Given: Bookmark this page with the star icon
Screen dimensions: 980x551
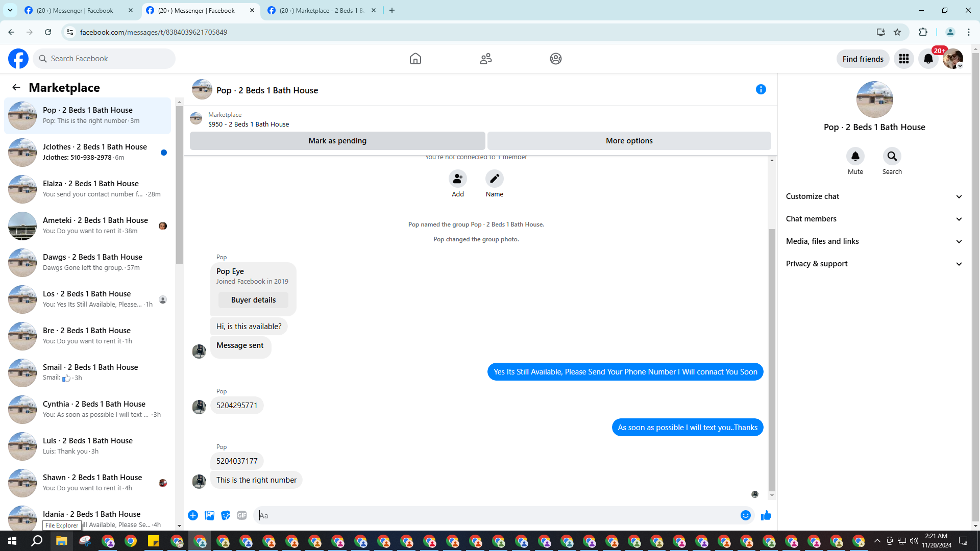Looking at the screenshot, I should [x=897, y=32].
